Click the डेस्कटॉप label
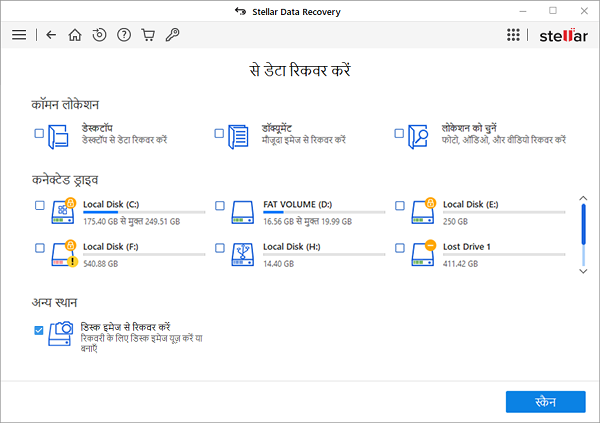Image resolution: width=600 pixels, height=423 pixels. (x=97, y=127)
